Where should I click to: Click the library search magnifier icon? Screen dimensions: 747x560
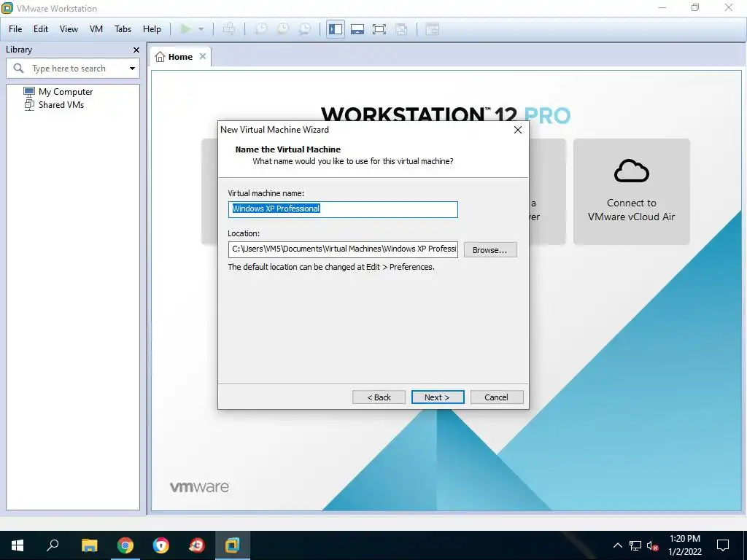(18, 69)
